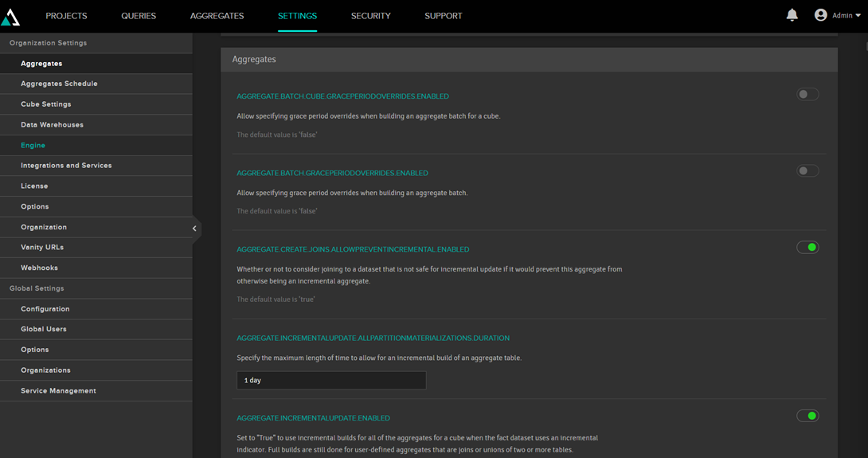Select Engine in the sidebar
This screenshot has height=458, width=868.
click(33, 146)
